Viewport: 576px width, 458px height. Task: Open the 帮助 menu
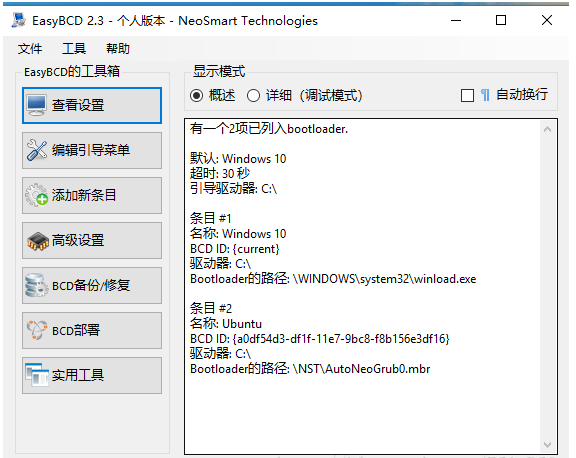tap(118, 48)
